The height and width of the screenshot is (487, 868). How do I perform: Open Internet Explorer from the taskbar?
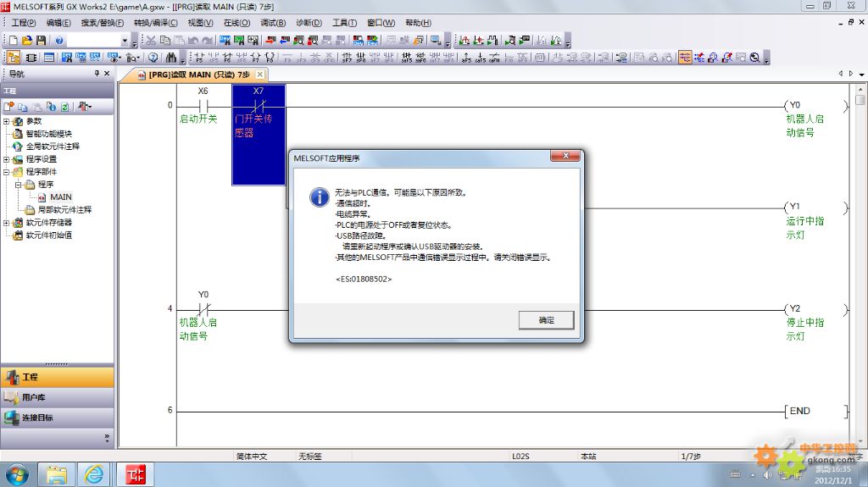(x=94, y=474)
